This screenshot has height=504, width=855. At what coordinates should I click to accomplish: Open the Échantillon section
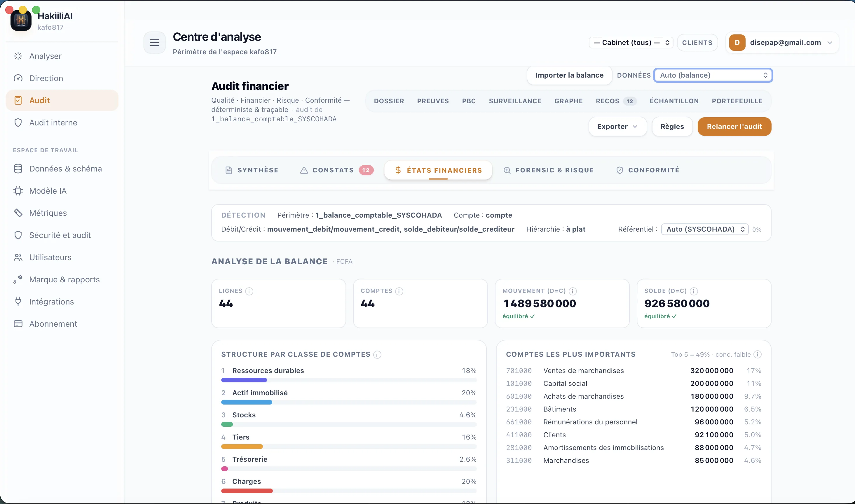[x=674, y=101]
